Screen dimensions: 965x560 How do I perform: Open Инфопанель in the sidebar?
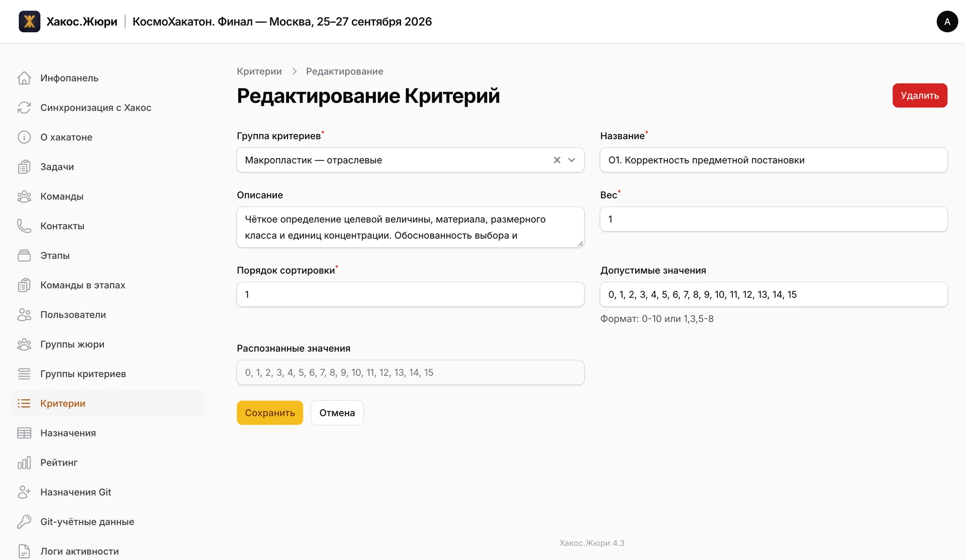click(108, 78)
